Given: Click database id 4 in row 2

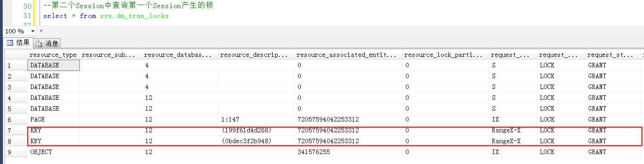Looking at the screenshot, I should click(x=179, y=76).
